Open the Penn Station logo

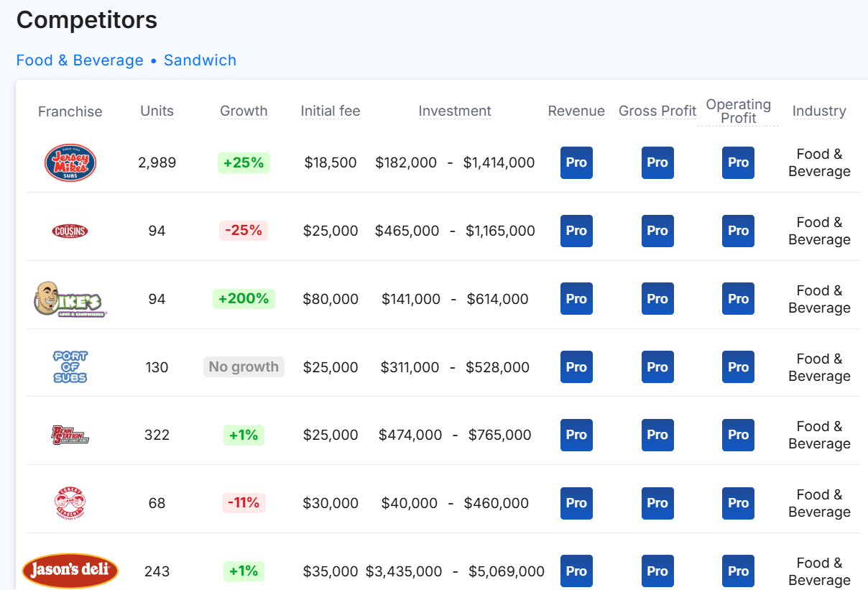pyautogui.click(x=70, y=435)
